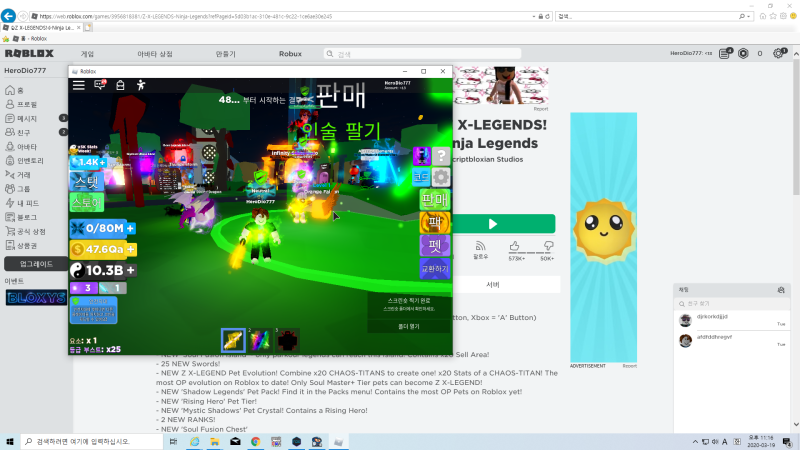Screen dimensions: 800x450
Task: Open the Windows Start button
Action: pos(10,441)
